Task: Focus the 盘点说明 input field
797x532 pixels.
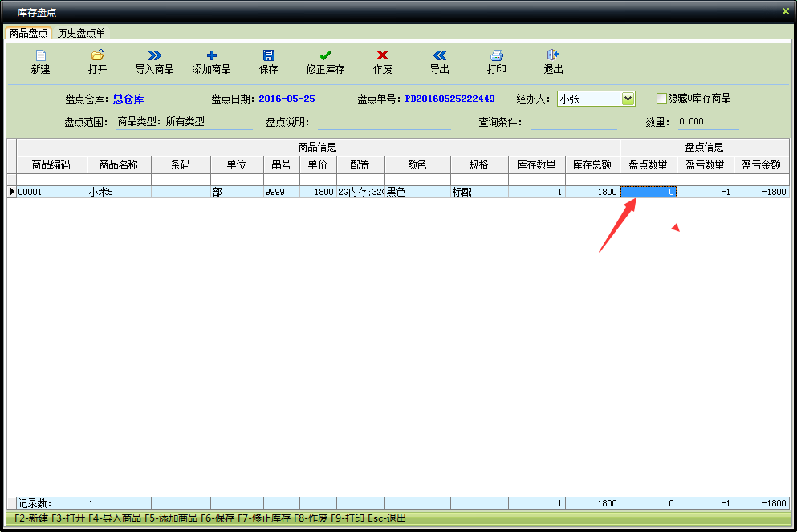Action: coord(384,122)
